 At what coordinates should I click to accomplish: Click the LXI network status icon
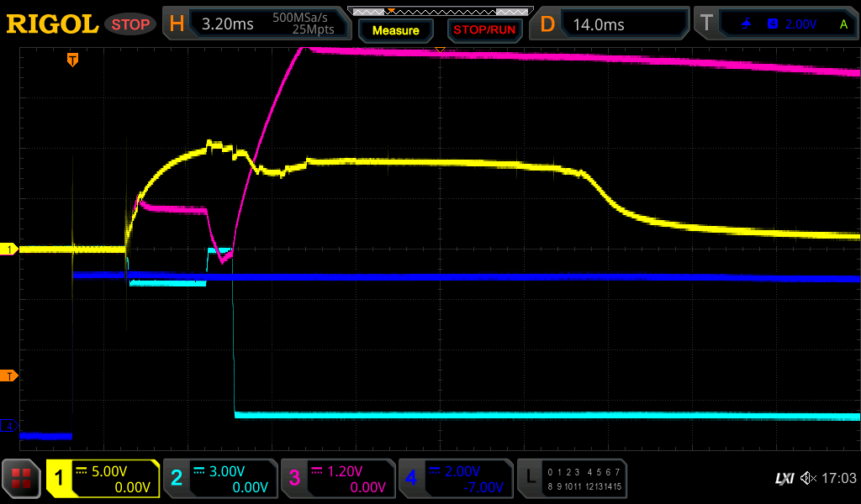pyautogui.click(x=784, y=479)
